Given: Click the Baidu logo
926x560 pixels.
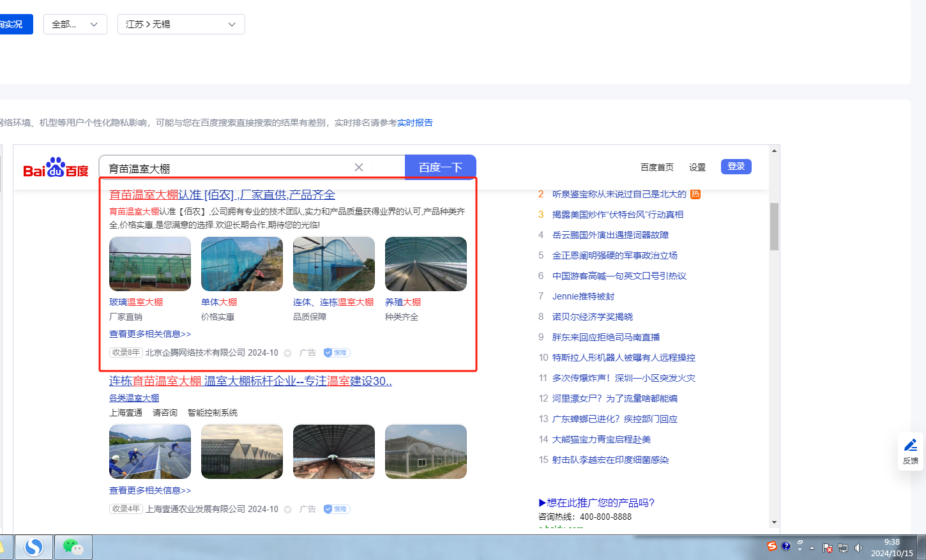Looking at the screenshot, I should coord(56,168).
